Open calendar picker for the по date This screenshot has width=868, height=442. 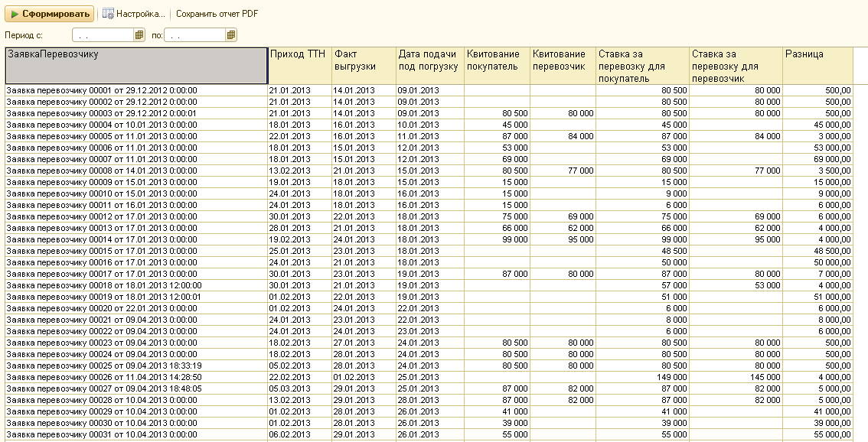coord(231,35)
